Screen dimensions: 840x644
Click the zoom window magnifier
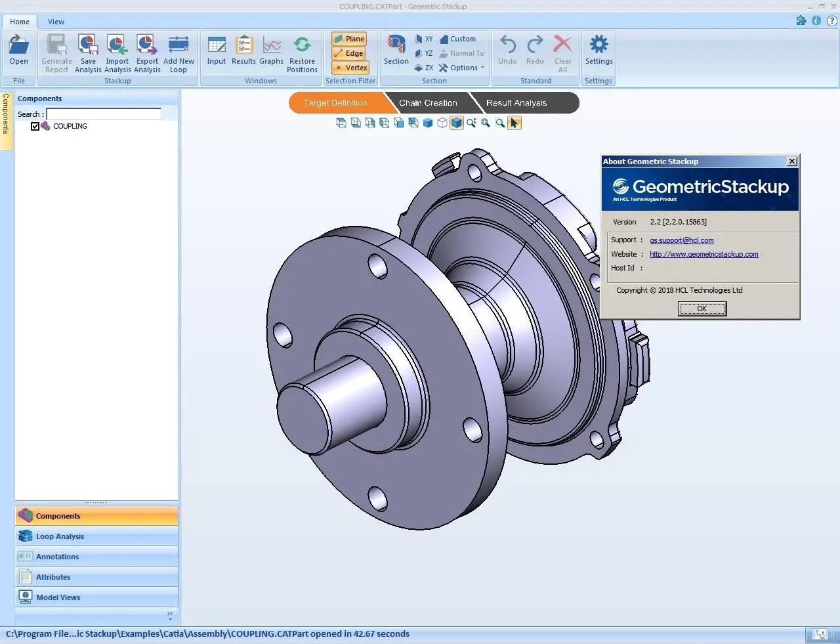point(500,123)
